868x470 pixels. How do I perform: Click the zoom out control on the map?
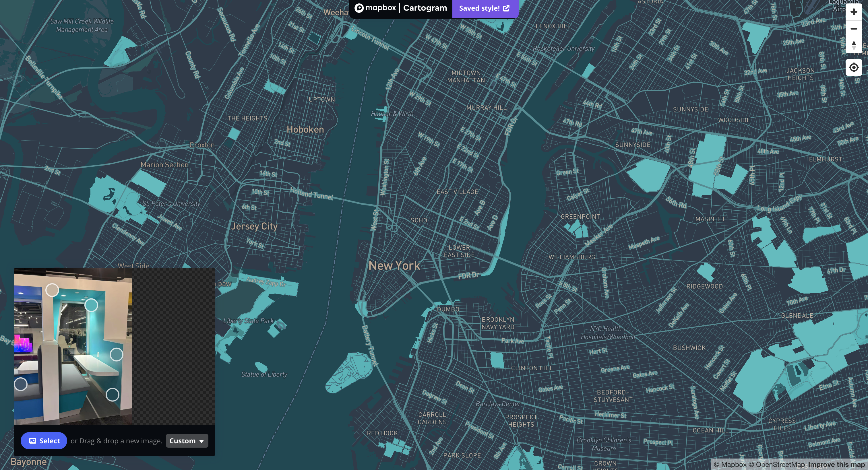(854, 28)
